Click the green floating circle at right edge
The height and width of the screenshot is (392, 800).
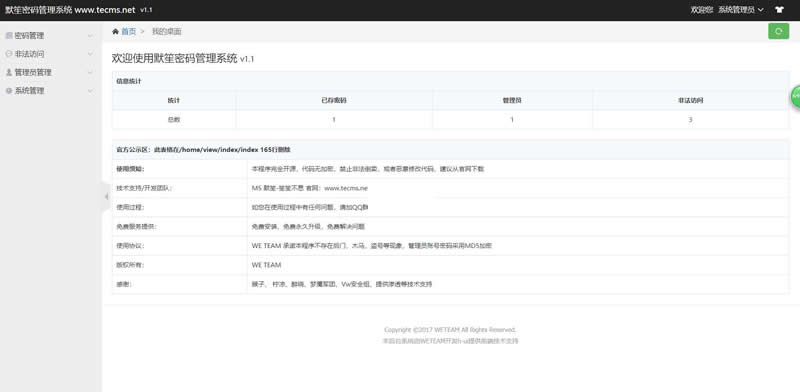click(795, 97)
